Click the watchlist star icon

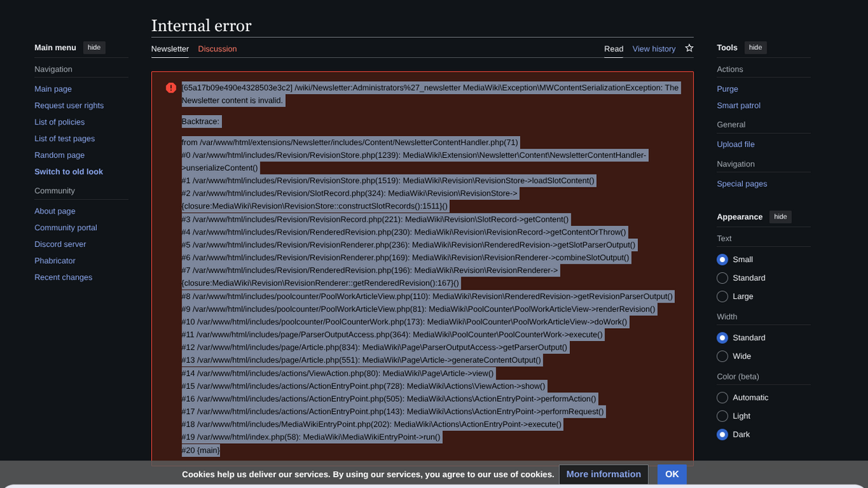689,49
